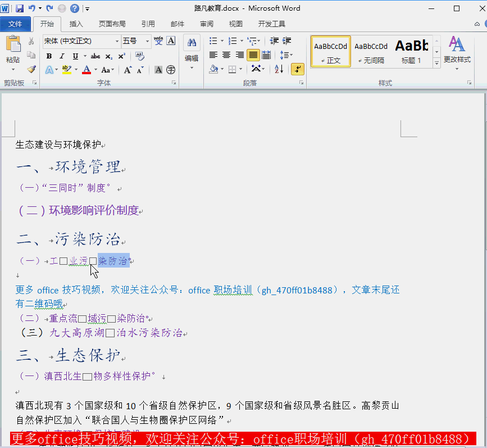Open paragraph dialog launcher

[301, 83]
